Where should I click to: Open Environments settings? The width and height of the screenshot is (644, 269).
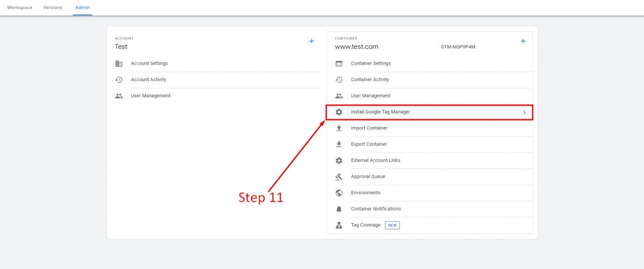pos(365,192)
